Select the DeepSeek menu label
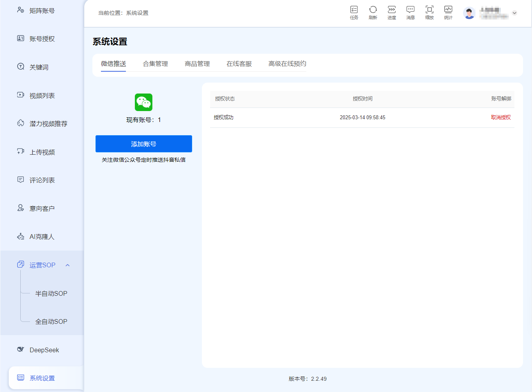Viewport: 532px width, 392px height. (x=44, y=350)
